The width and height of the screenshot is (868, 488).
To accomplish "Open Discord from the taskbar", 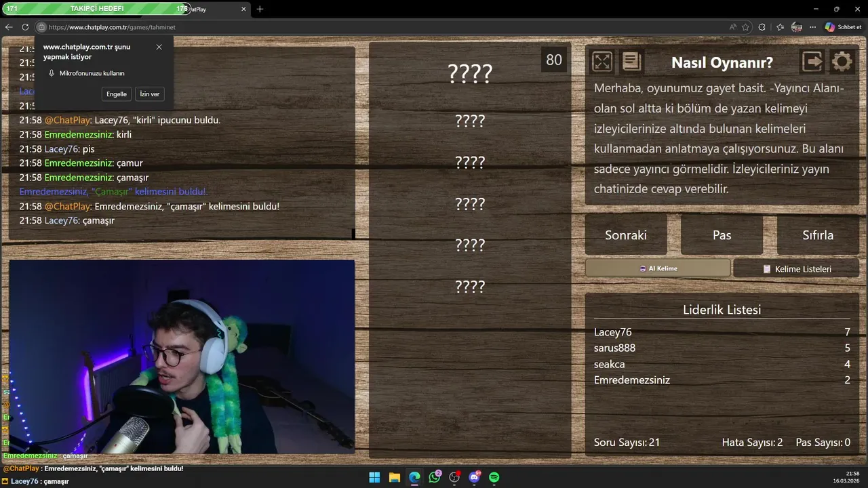I will click(x=474, y=477).
